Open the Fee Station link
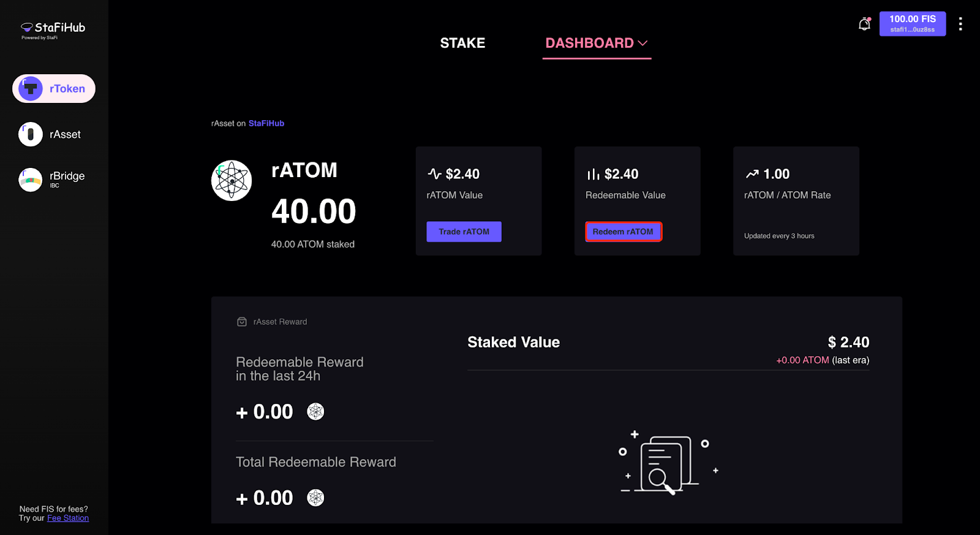 [x=68, y=518]
